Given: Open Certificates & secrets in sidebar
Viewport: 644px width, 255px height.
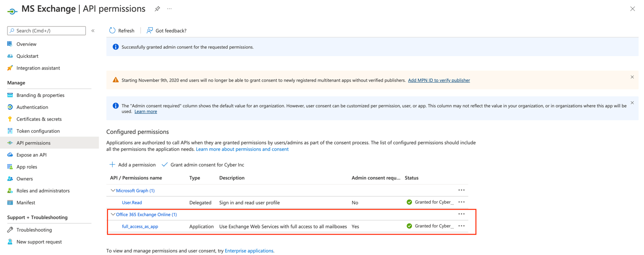Looking at the screenshot, I should tap(39, 119).
